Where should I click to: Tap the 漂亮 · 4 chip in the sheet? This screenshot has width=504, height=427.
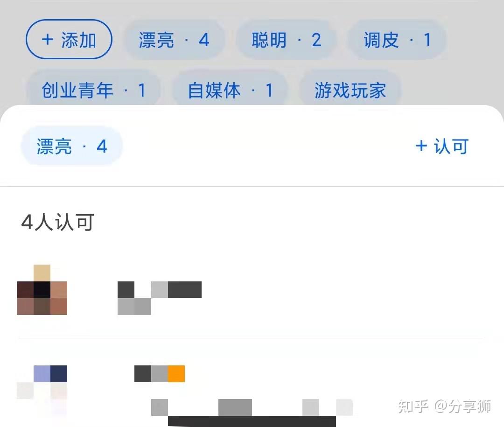click(x=72, y=146)
